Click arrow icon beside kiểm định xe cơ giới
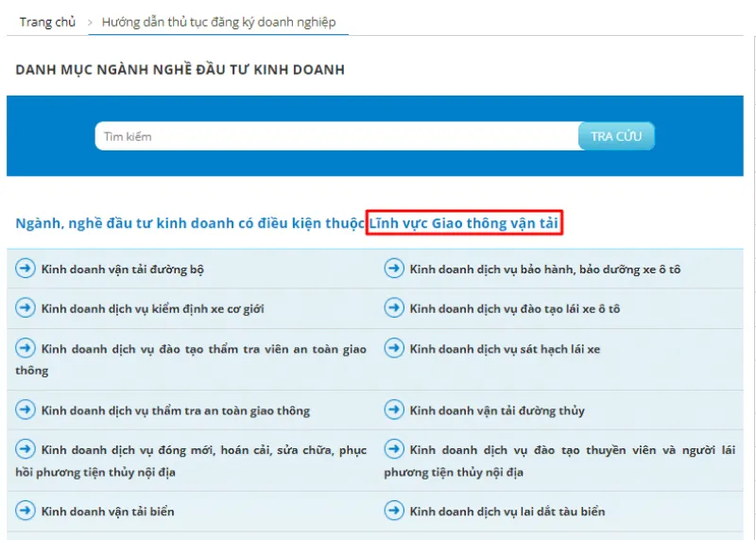Screen dimensions: 756x540 pyautogui.click(x=26, y=308)
